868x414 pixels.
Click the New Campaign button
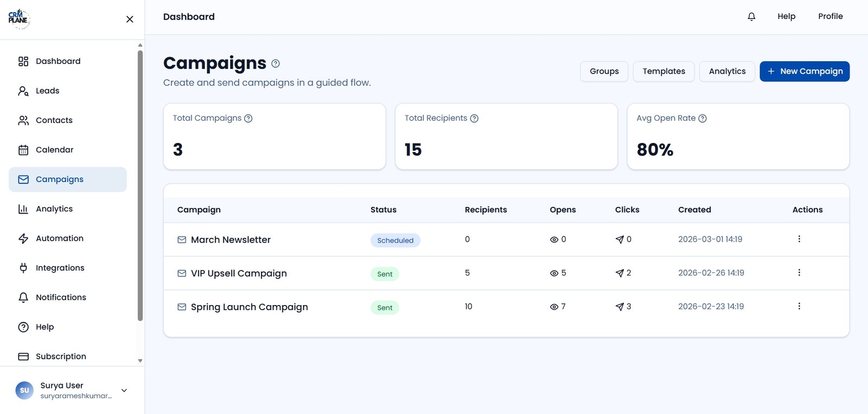pyautogui.click(x=805, y=72)
